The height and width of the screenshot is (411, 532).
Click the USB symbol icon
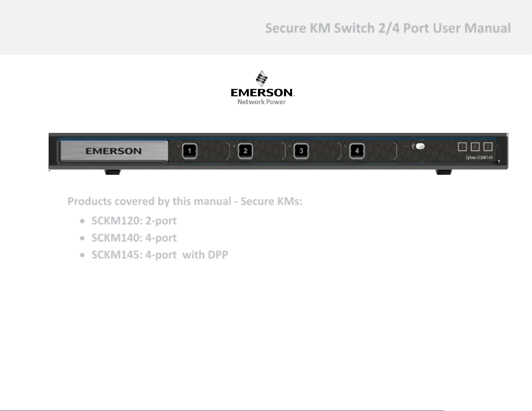click(x=413, y=146)
